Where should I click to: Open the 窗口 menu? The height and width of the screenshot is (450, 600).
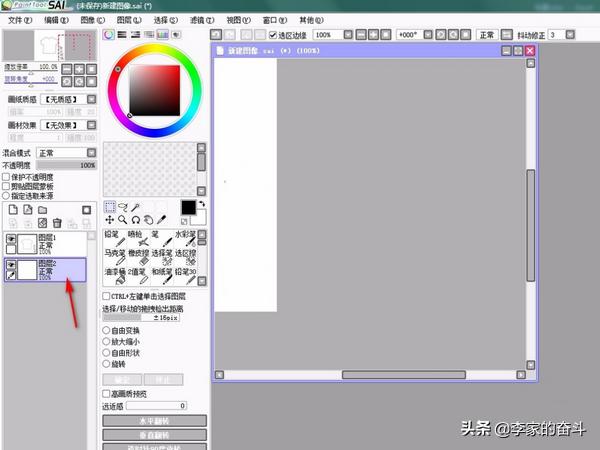pos(275,20)
